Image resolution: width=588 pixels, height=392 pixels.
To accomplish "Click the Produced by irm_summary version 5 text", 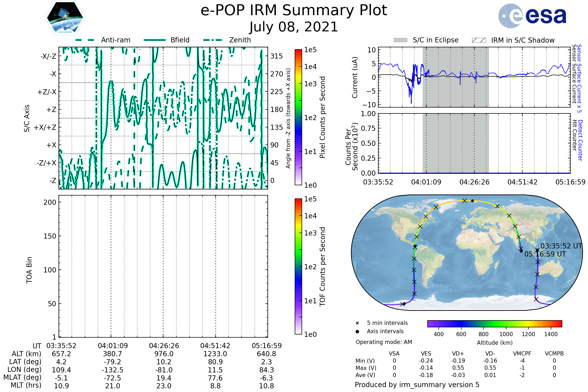I will [417, 385].
